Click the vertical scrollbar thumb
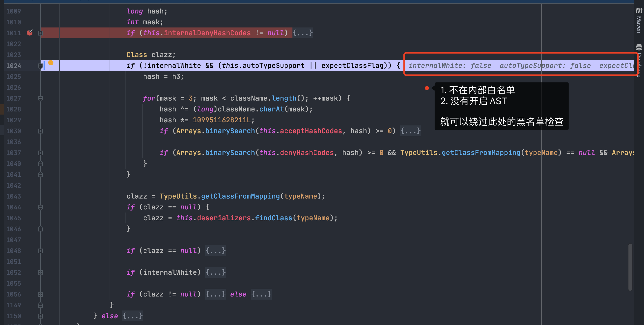The height and width of the screenshot is (325, 644). pos(630,267)
